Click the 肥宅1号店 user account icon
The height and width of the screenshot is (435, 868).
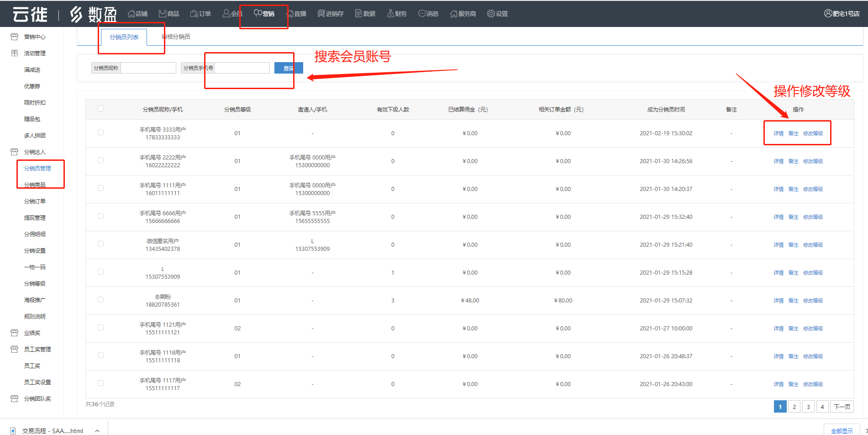pos(828,14)
